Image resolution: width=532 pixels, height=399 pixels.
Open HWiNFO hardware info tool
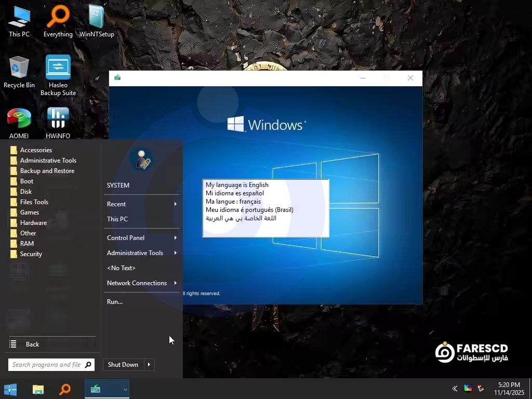tap(58, 118)
